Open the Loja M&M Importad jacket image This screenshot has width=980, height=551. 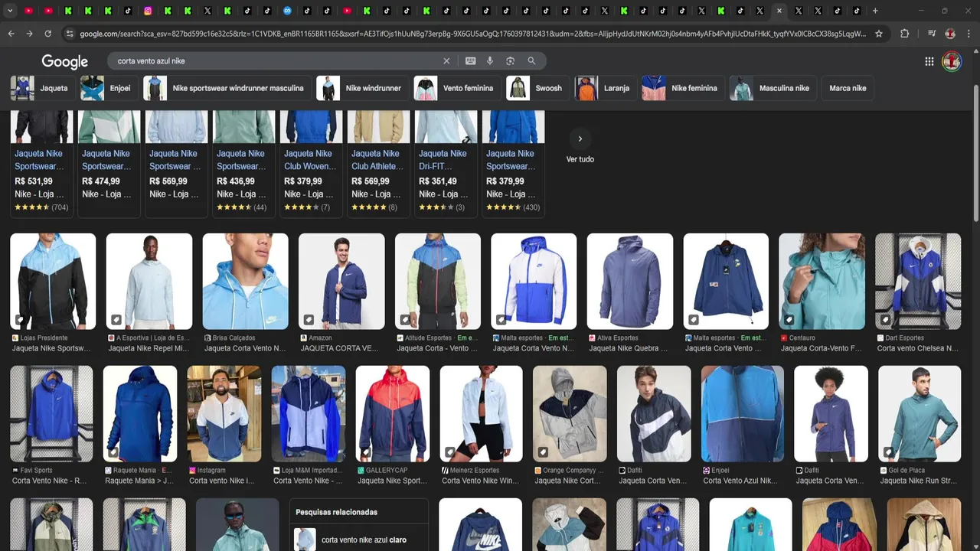click(309, 413)
